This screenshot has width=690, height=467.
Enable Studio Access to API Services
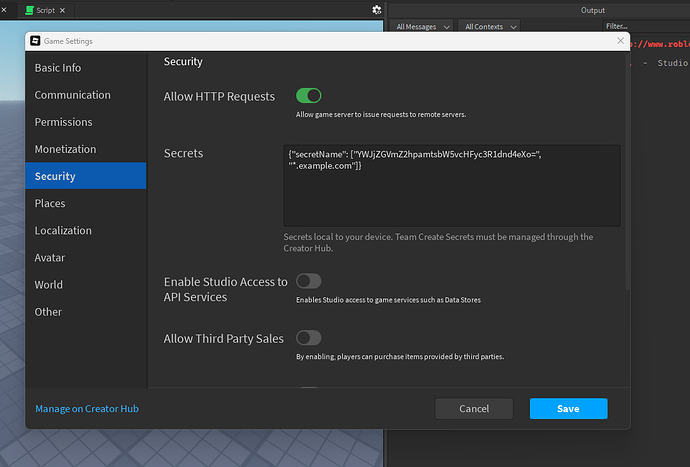pos(309,281)
